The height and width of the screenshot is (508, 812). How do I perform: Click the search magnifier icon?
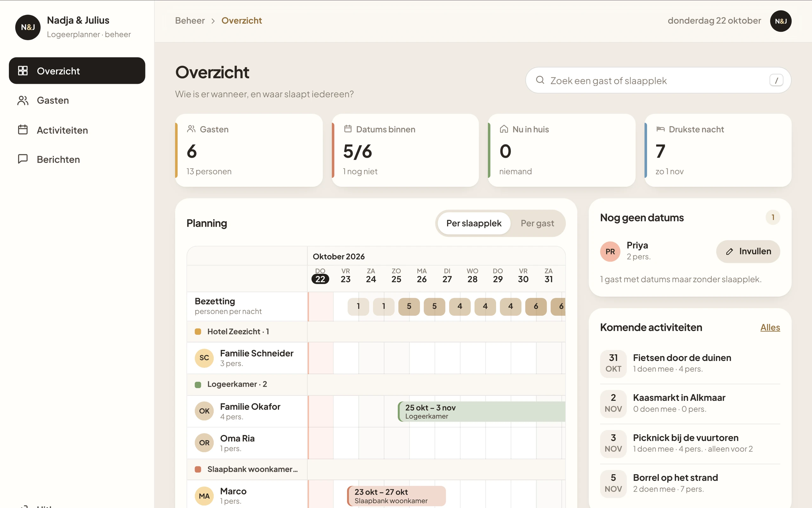click(540, 80)
